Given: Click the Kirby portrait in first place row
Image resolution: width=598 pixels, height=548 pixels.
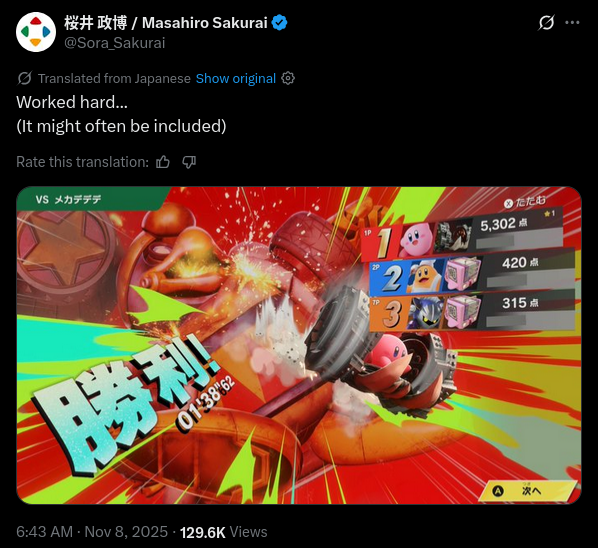Looking at the screenshot, I should click(417, 239).
